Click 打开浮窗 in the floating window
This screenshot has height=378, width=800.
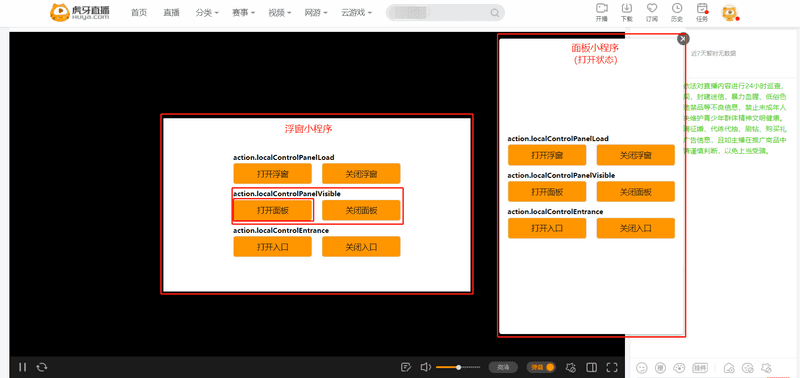point(272,173)
